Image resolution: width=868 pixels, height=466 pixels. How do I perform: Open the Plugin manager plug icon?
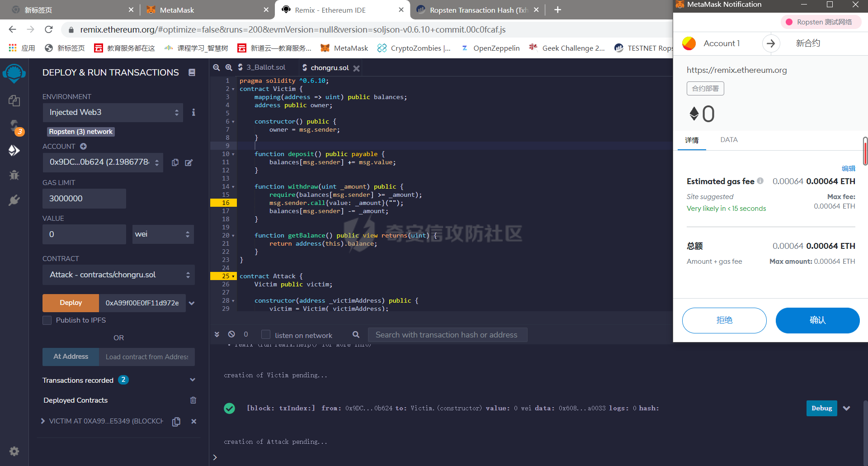click(14, 200)
